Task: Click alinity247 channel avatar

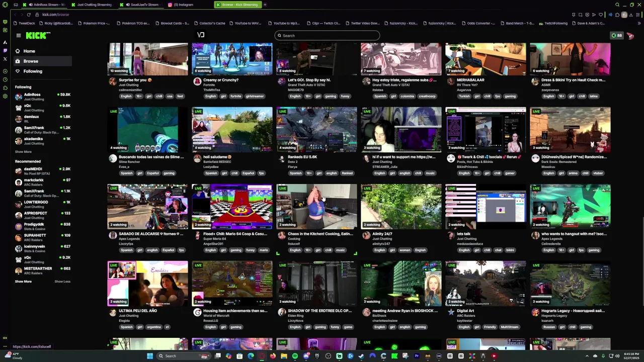Action: pyautogui.click(x=366, y=235)
